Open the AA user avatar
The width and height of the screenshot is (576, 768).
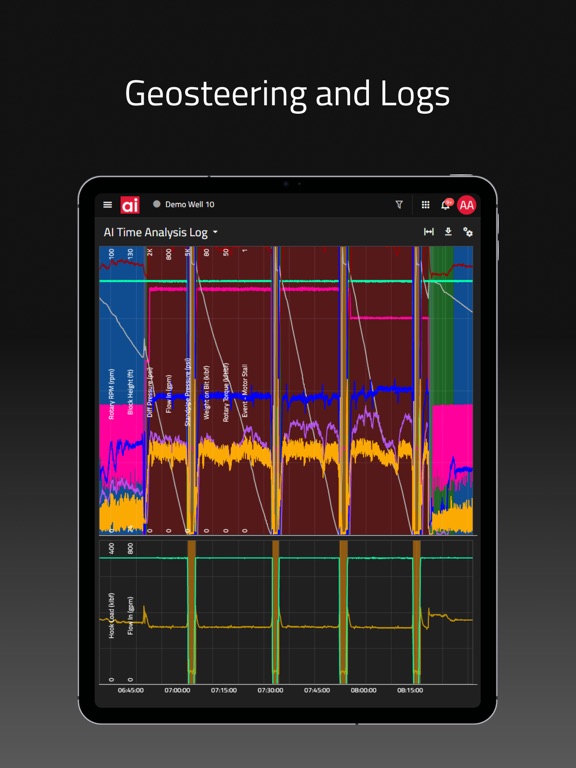(x=466, y=205)
